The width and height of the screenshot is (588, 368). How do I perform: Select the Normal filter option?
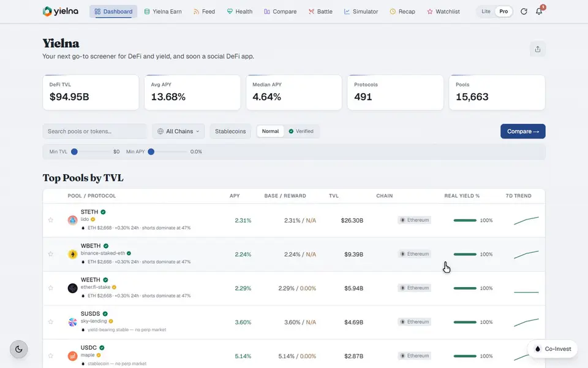[x=270, y=131]
